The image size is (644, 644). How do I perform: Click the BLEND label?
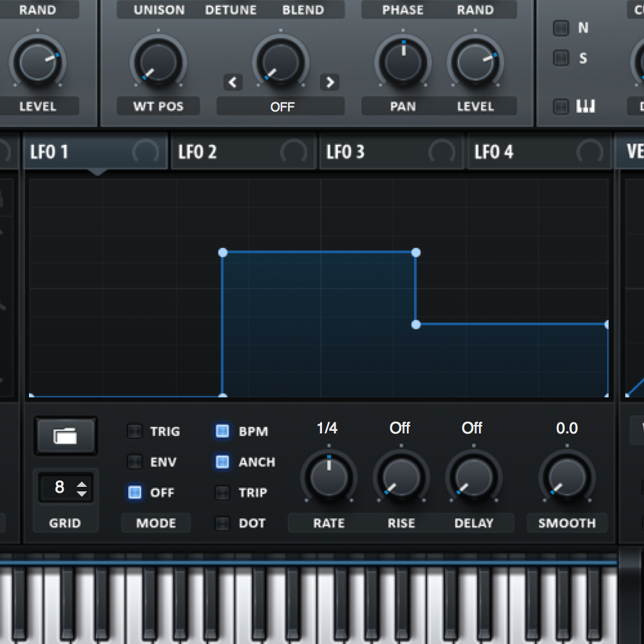pyautogui.click(x=303, y=10)
